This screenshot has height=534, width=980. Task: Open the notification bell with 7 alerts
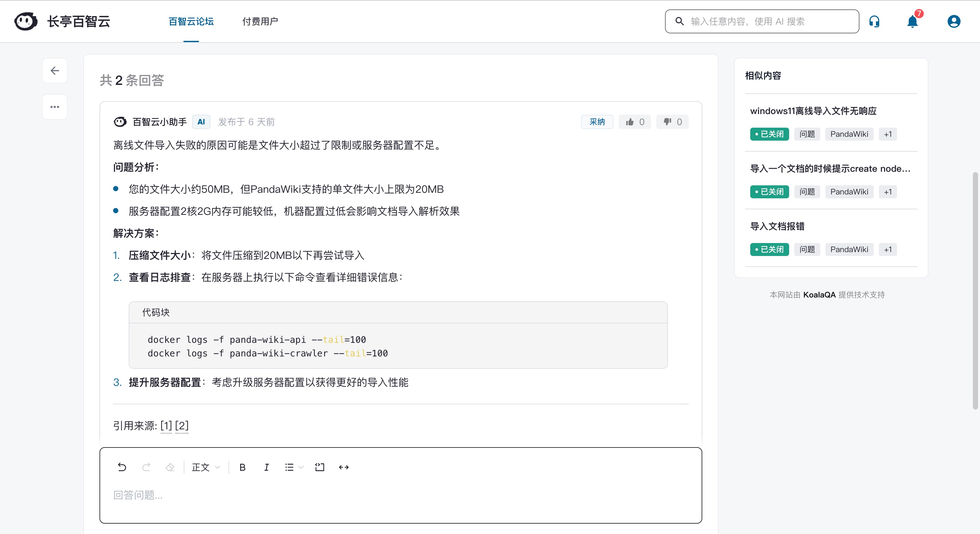point(912,21)
